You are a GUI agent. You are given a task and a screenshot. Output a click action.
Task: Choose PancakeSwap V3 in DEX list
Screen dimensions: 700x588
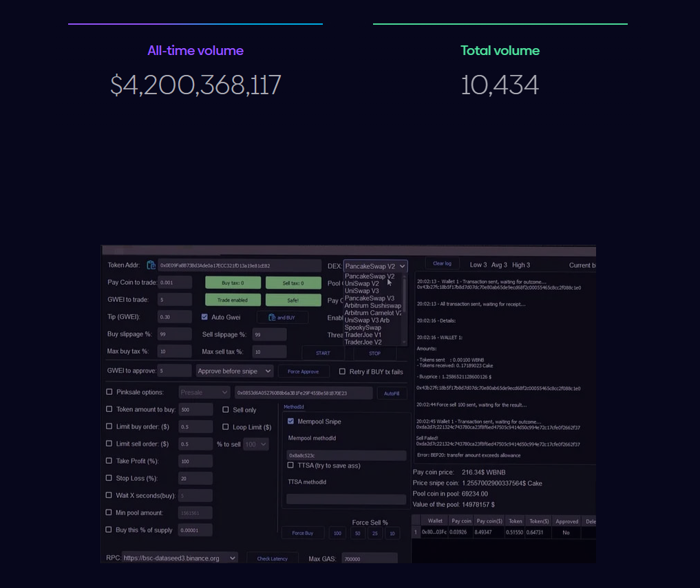click(369, 298)
